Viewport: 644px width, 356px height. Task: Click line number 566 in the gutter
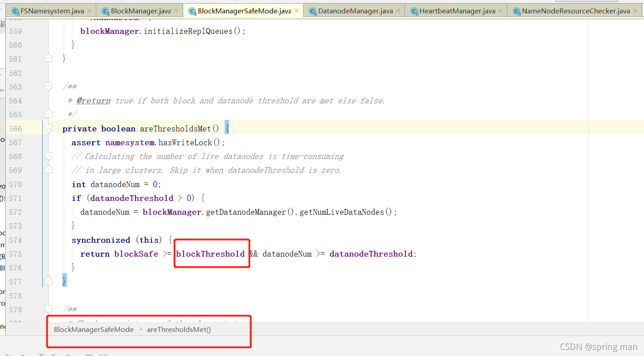(15, 129)
